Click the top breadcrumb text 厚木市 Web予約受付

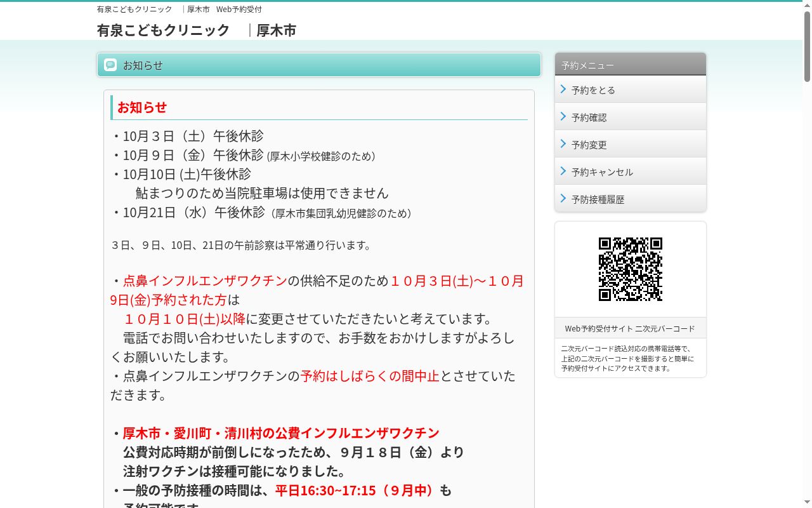coord(225,10)
